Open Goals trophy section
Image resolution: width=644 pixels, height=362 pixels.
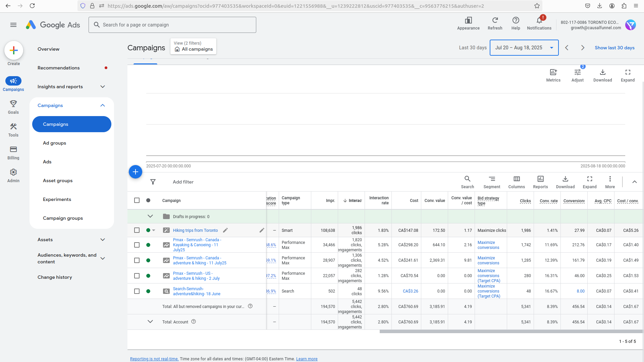13,107
